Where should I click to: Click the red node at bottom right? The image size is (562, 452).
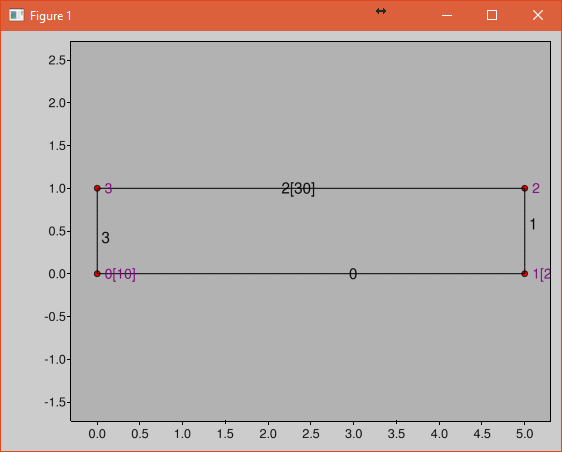point(524,274)
